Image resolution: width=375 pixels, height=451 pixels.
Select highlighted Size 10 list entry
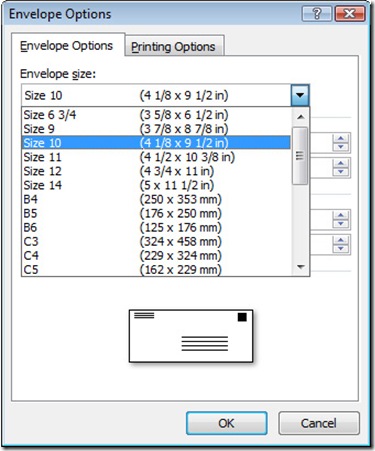(x=156, y=143)
